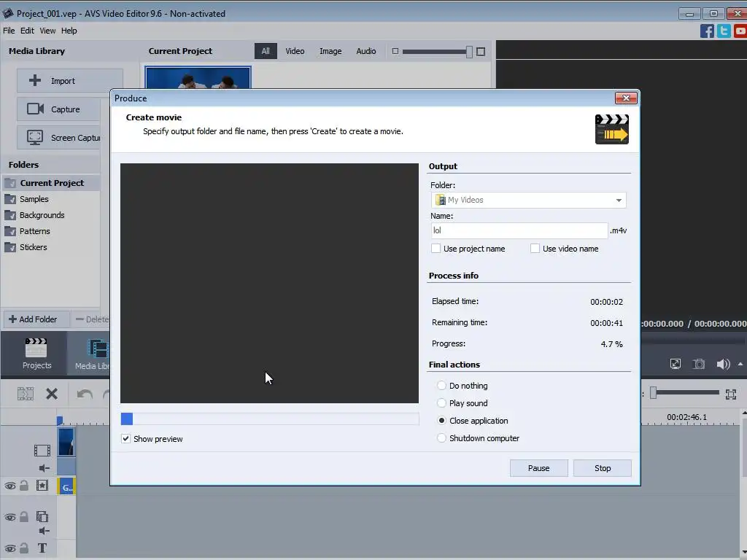Toggle lock on the effects track
Screen dimensions: 747x560
pos(24,485)
